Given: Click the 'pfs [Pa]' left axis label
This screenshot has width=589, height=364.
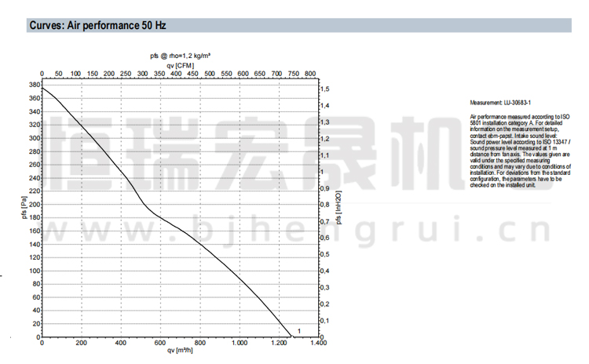Looking at the screenshot, I should [x=24, y=209].
